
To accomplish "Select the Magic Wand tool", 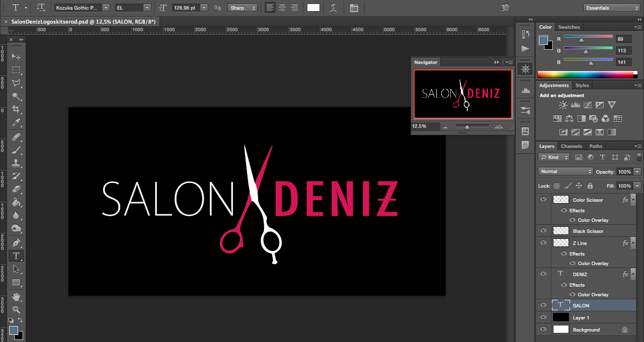I will (x=16, y=96).
